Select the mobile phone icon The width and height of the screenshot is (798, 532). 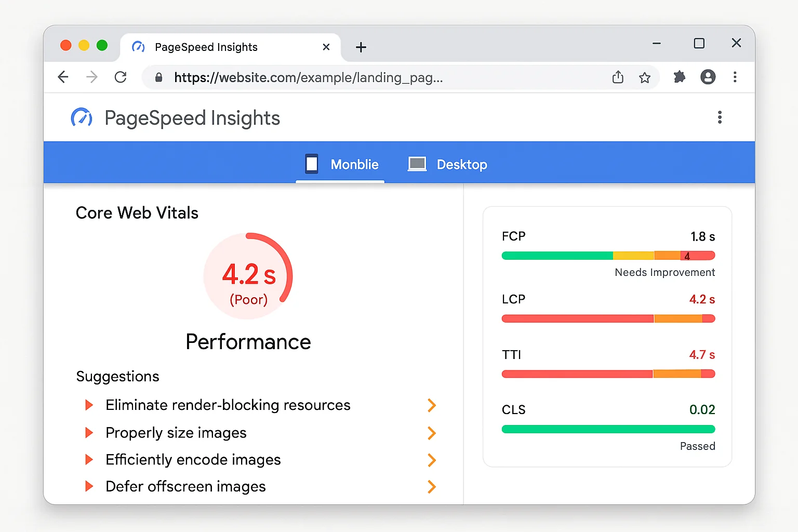(312, 164)
